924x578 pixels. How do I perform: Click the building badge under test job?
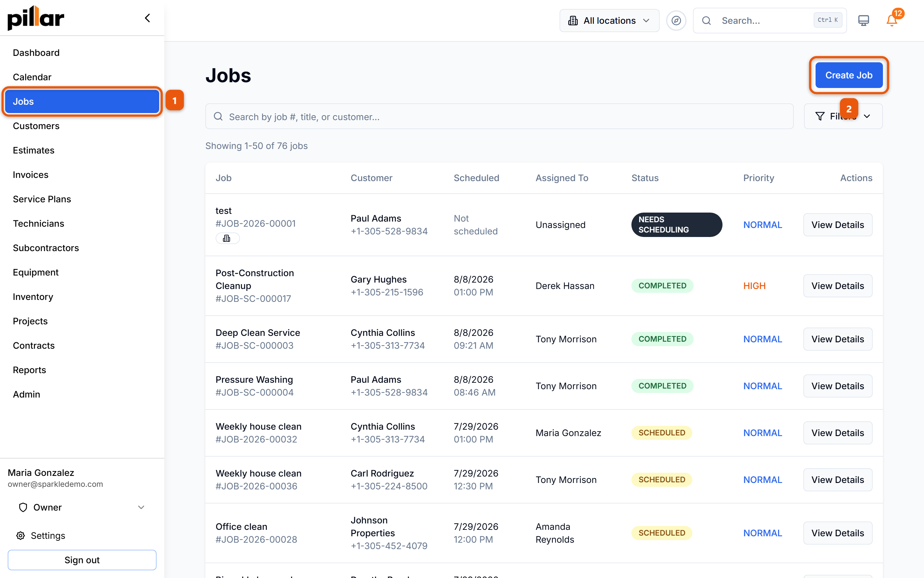coord(227,238)
